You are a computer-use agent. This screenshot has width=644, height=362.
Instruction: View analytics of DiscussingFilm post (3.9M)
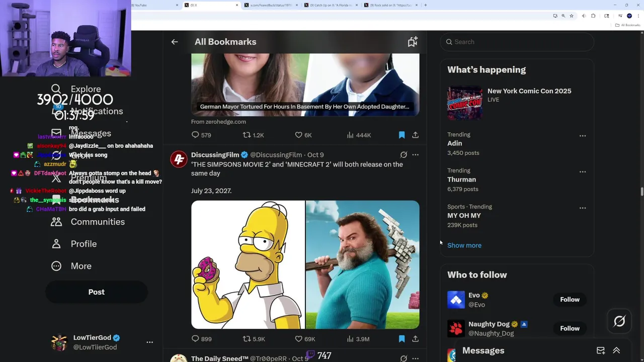(x=358, y=339)
